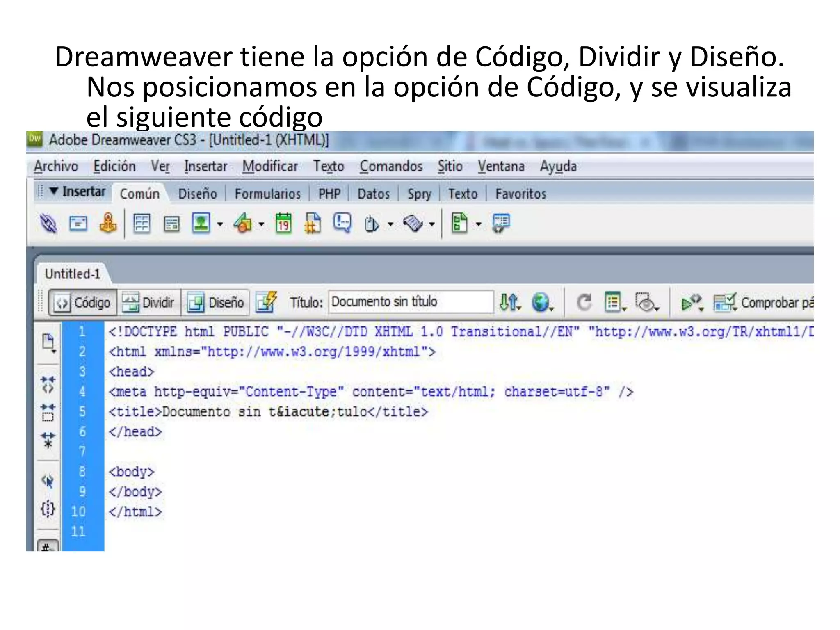
Task: Click the Head elements icon
Action: tap(372, 224)
